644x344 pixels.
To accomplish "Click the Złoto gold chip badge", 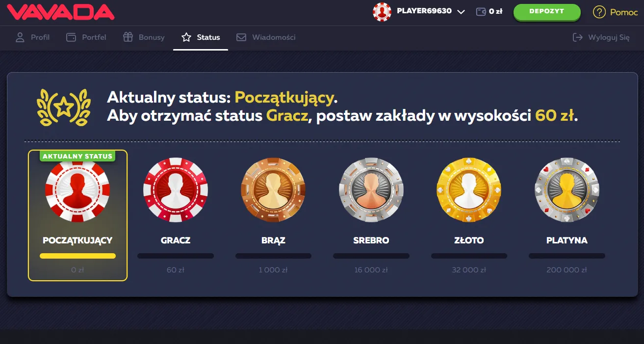I will [x=469, y=190].
